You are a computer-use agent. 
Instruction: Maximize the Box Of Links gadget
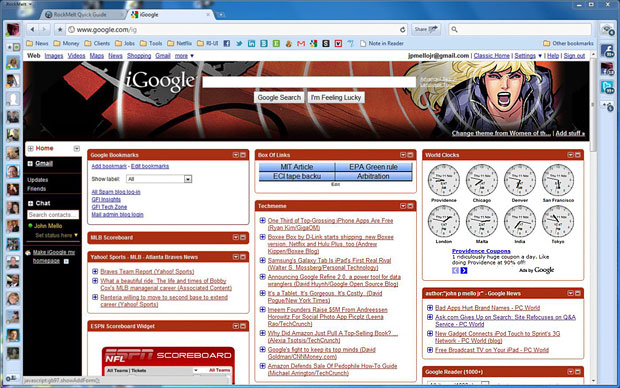(x=410, y=155)
